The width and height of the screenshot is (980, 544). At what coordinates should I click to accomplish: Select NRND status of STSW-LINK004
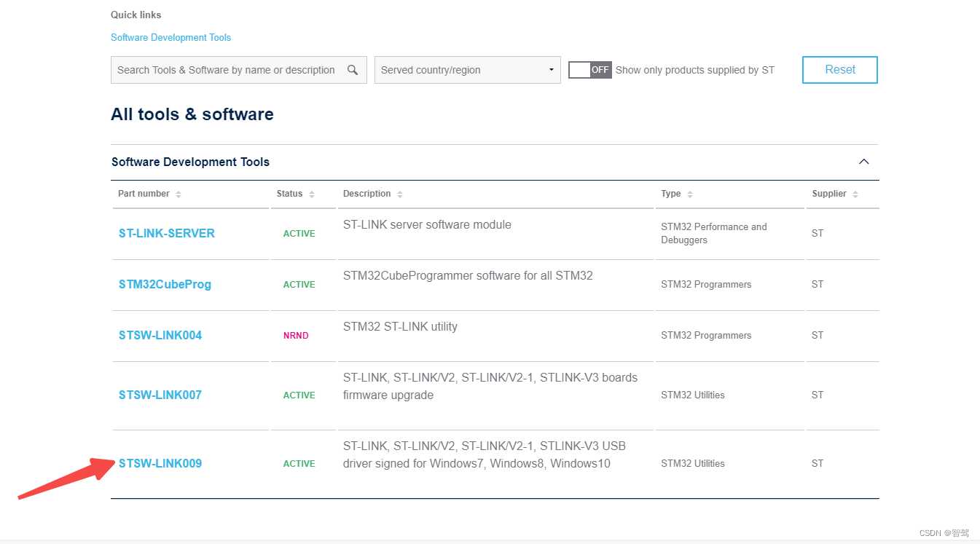[x=296, y=336]
